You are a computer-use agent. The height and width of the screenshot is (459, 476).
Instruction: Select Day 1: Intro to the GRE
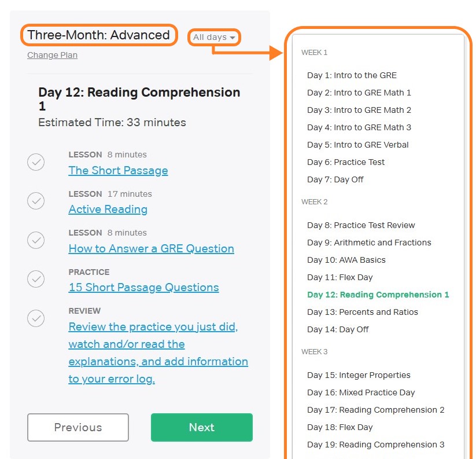point(352,75)
